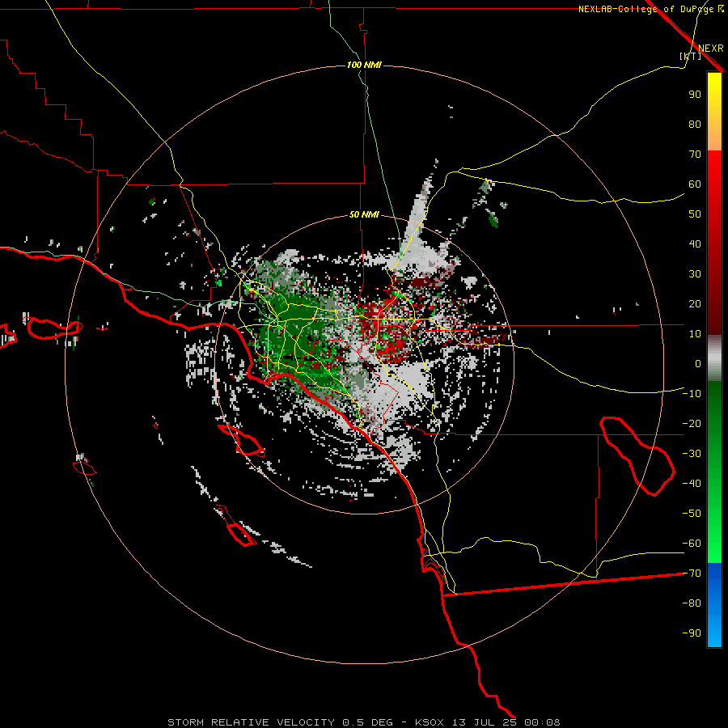The height and width of the screenshot is (728, 728).
Task: Click the KT units label above the color scale
Action: click(691, 56)
